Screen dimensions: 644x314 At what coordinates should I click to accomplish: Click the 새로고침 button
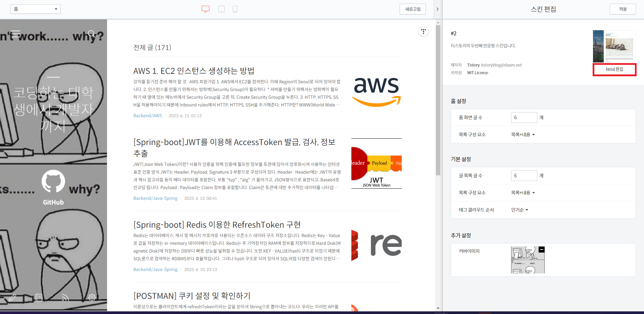413,9
